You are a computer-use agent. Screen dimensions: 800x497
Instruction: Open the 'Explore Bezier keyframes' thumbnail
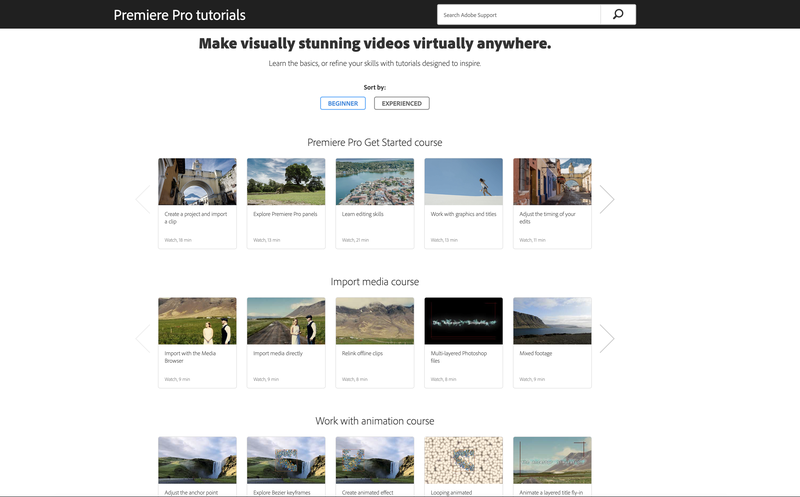286,460
